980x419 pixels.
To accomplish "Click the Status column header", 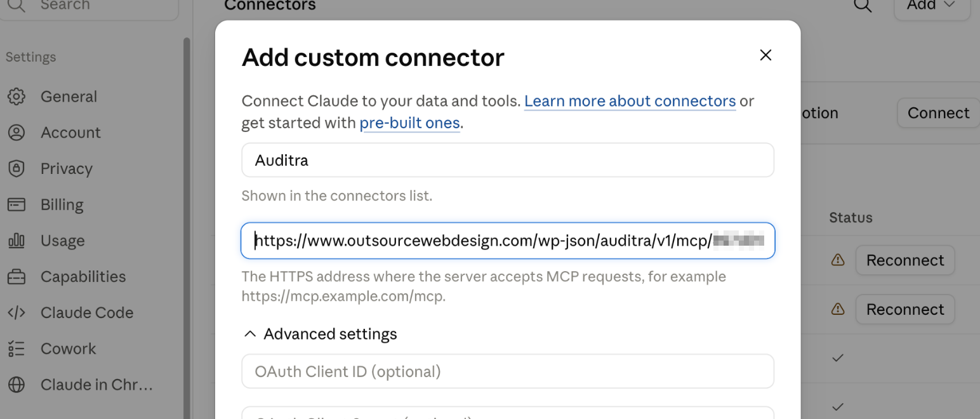I will [851, 218].
